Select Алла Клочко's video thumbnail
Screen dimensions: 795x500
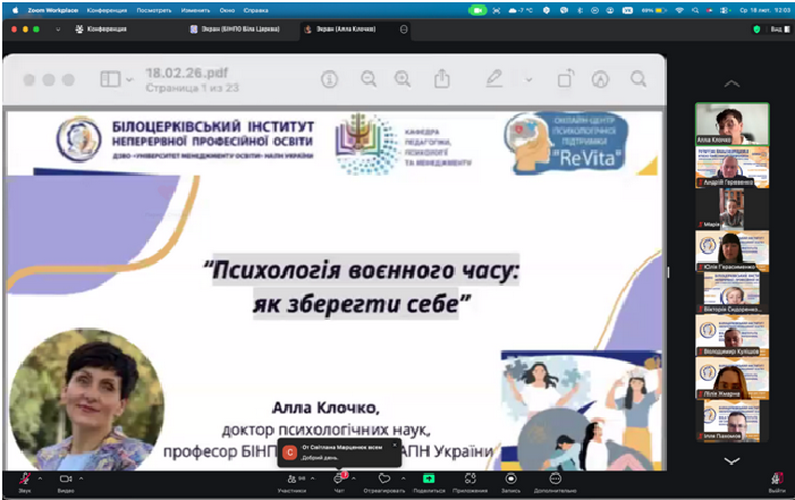click(x=732, y=124)
